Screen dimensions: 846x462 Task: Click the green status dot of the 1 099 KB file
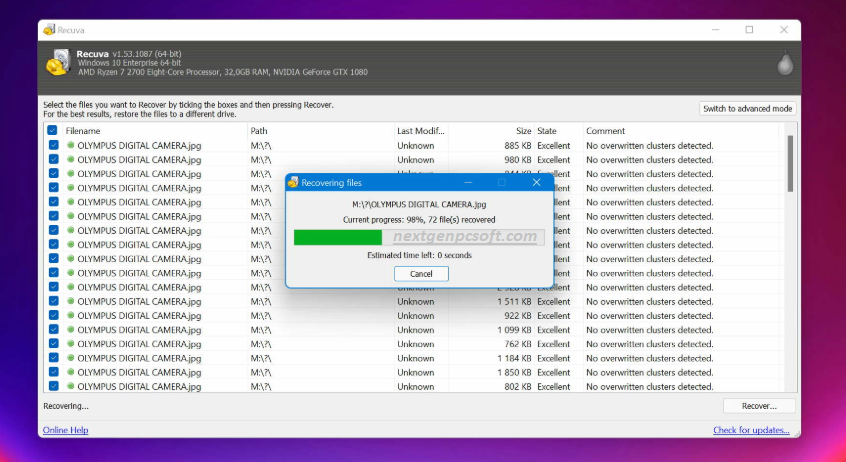70,329
